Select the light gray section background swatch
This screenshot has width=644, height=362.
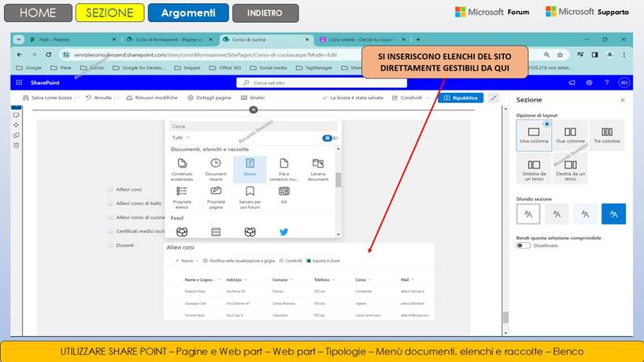coord(557,214)
